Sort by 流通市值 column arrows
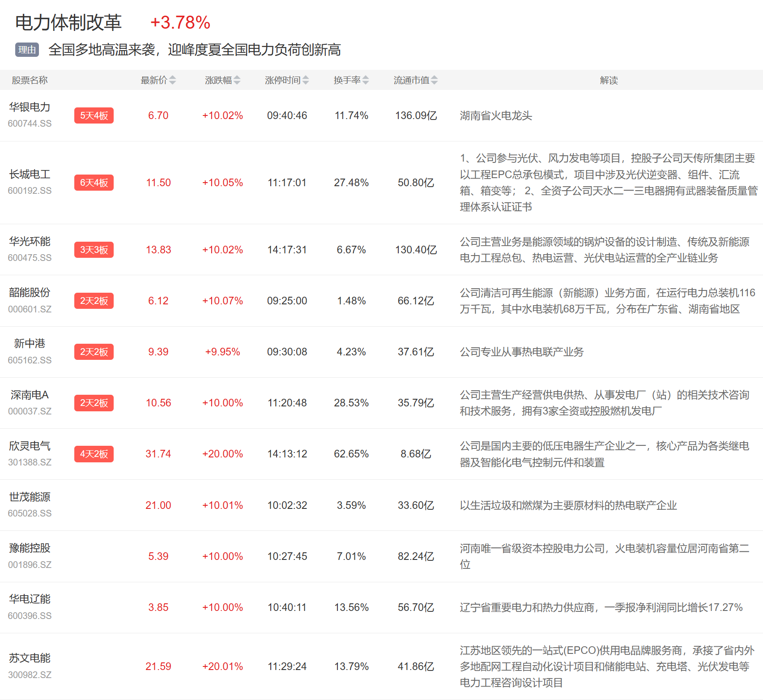Image resolution: width=763 pixels, height=700 pixels. click(x=434, y=80)
